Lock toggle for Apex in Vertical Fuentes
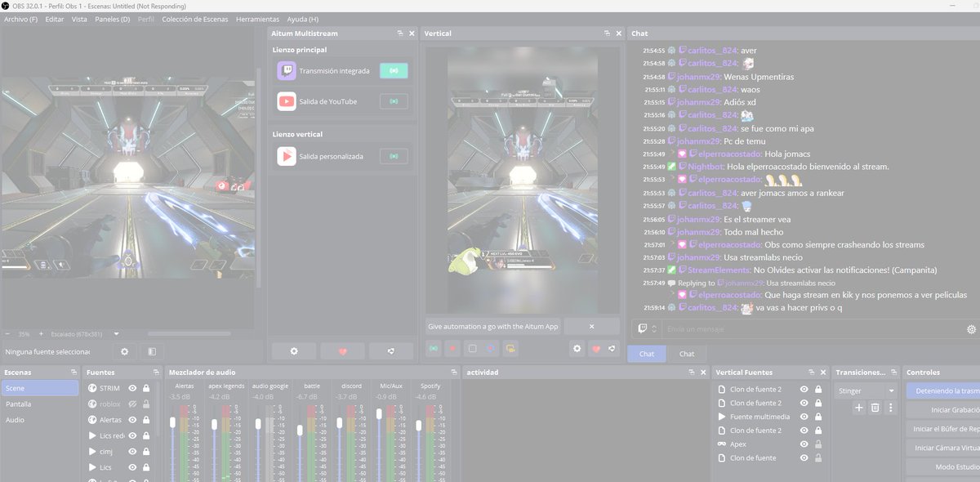This screenshot has width=980, height=482. 818,444
